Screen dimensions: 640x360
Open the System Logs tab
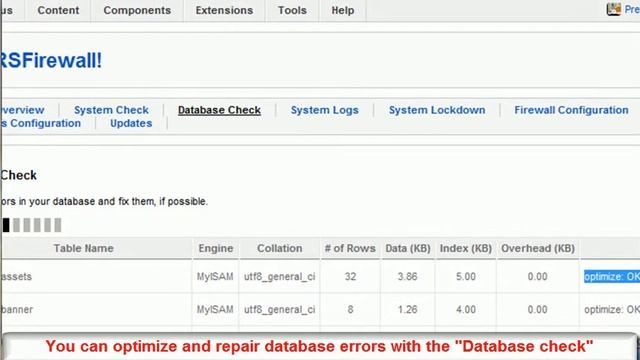[x=324, y=110]
